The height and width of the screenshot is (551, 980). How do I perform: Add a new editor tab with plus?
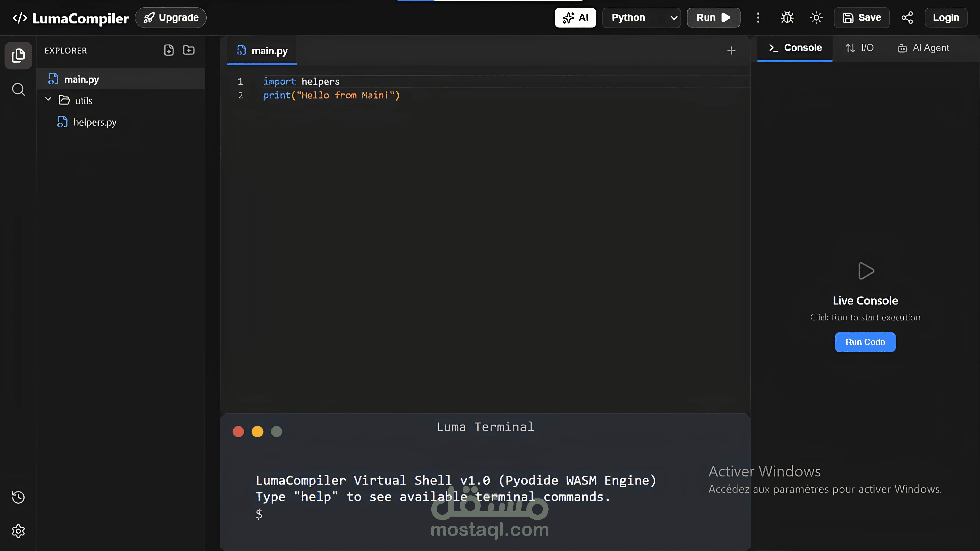pyautogui.click(x=731, y=51)
